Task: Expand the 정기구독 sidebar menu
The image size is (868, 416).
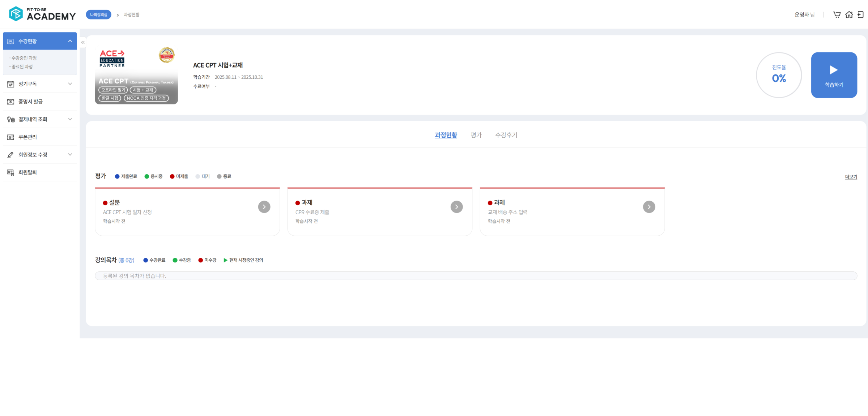Action: tap(70, 84)
